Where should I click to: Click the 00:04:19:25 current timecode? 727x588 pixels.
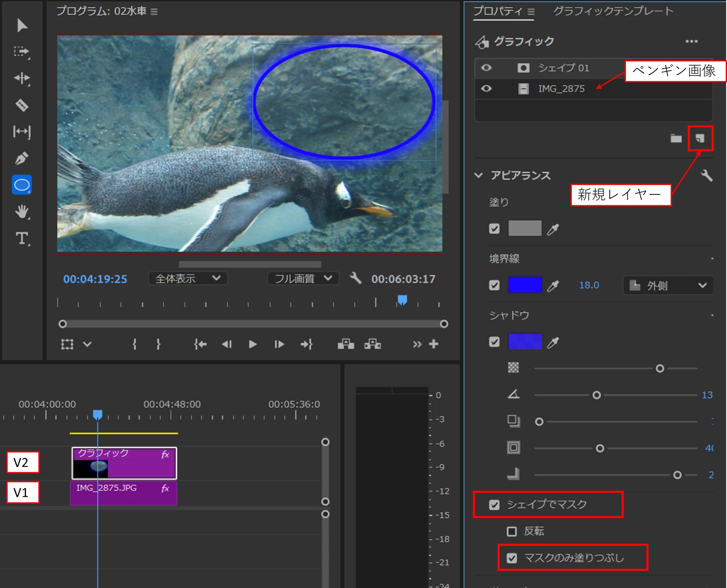pos(95,279)
